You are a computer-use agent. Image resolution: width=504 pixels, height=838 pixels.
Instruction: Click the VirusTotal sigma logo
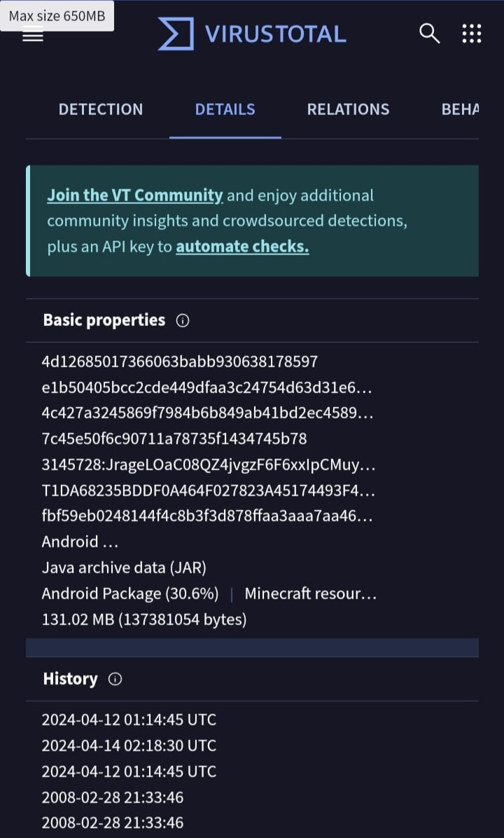(x=176, y=34)
